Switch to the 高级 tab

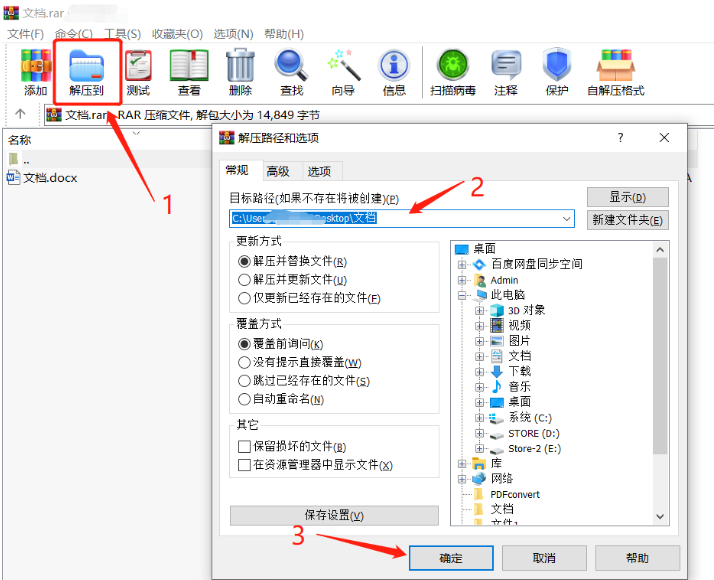[x=278, y=171]
